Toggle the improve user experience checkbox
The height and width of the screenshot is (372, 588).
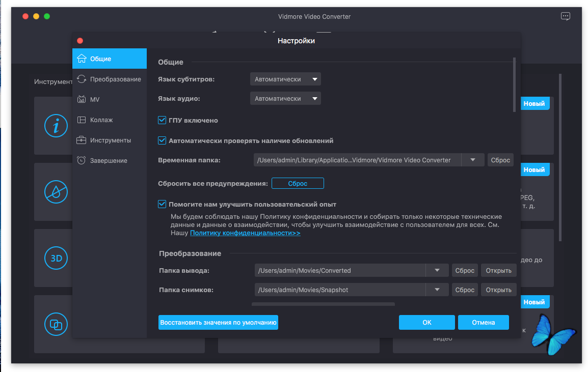(x=162, y=204)
